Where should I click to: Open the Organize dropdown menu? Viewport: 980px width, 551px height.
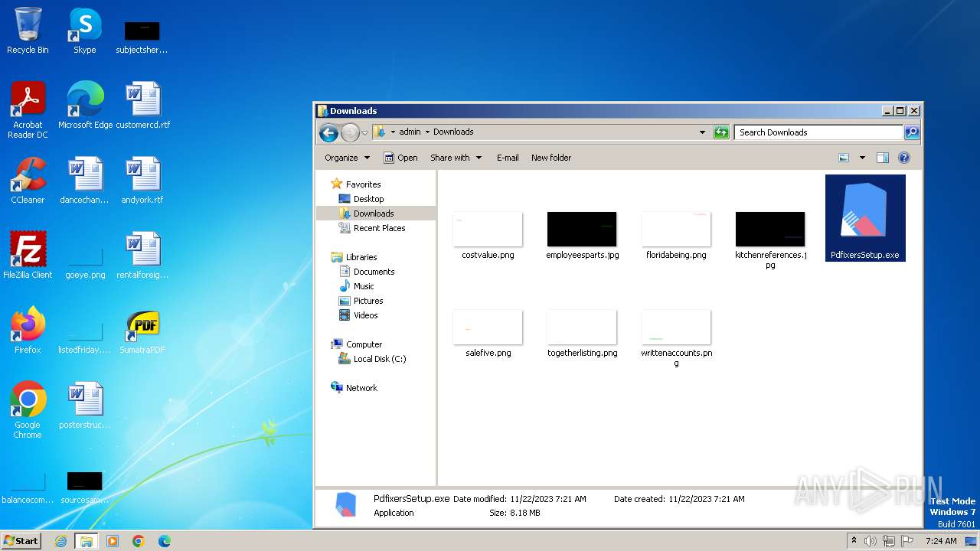348,158
